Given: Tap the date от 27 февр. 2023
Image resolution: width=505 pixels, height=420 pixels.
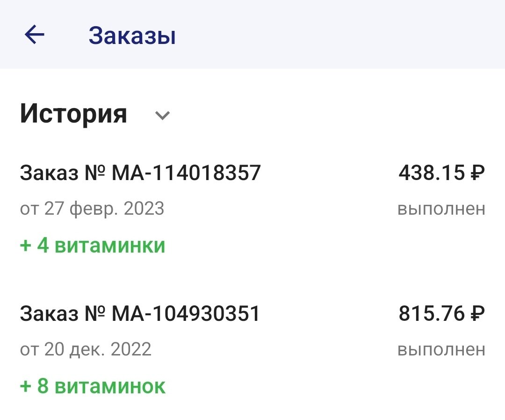Looking at the screenshot, I should (x=92, y=209).
